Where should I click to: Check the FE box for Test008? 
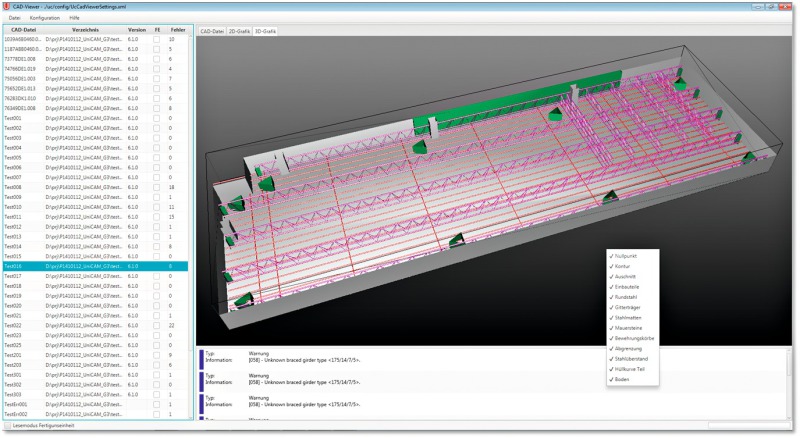(157, 187)
